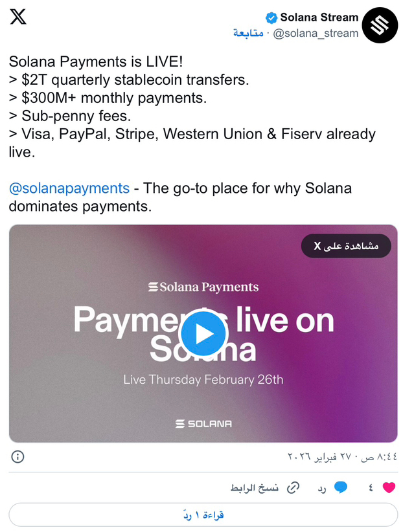
Task: Open the @solana_stream handle
Action: point(316,33)
